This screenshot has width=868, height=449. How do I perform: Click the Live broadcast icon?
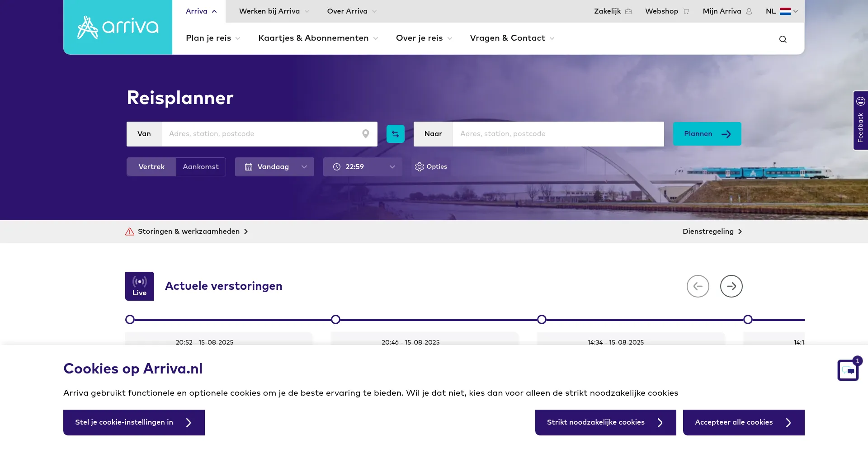[x=140, y=286]
